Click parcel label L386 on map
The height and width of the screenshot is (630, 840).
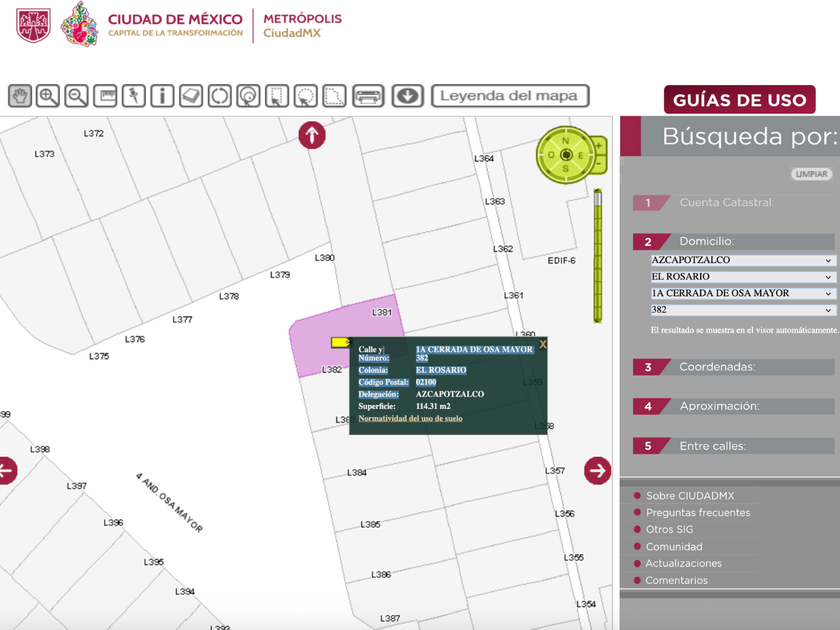pos(381,575)
